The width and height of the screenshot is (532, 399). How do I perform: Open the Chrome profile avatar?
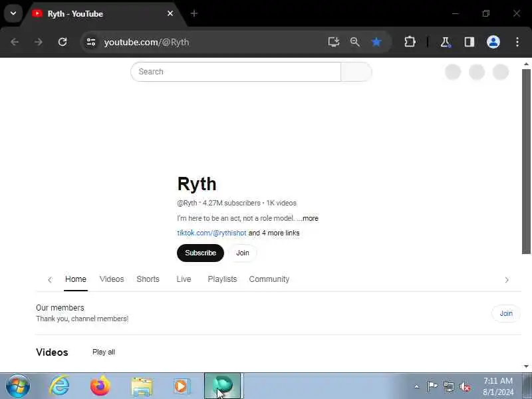(x=493, y=42)
